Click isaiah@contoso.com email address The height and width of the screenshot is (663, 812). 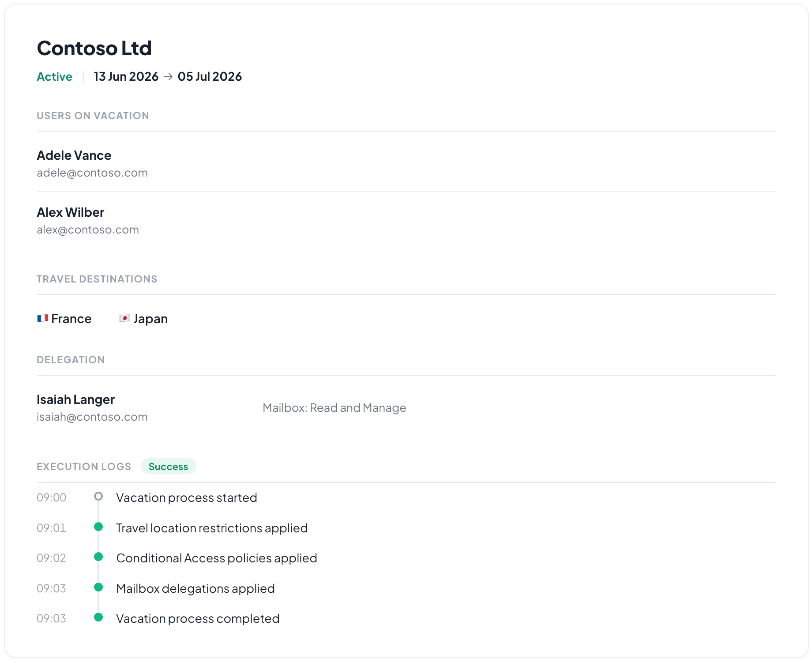92,417
